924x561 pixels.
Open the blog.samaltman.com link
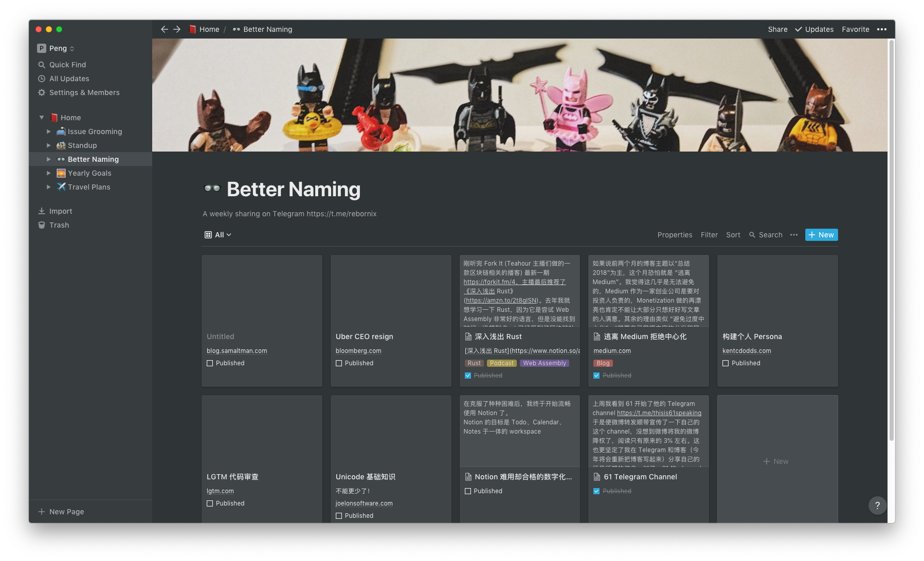coord(237,351)
